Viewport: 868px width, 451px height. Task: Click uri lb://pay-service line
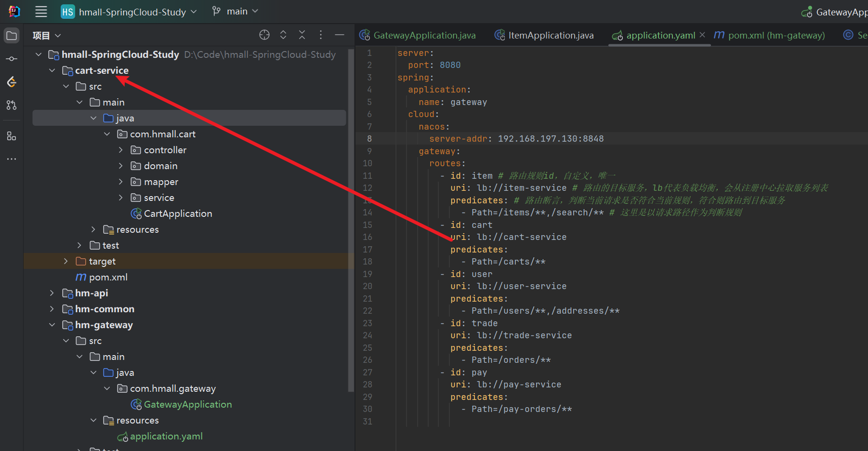[x=506, y=385]
